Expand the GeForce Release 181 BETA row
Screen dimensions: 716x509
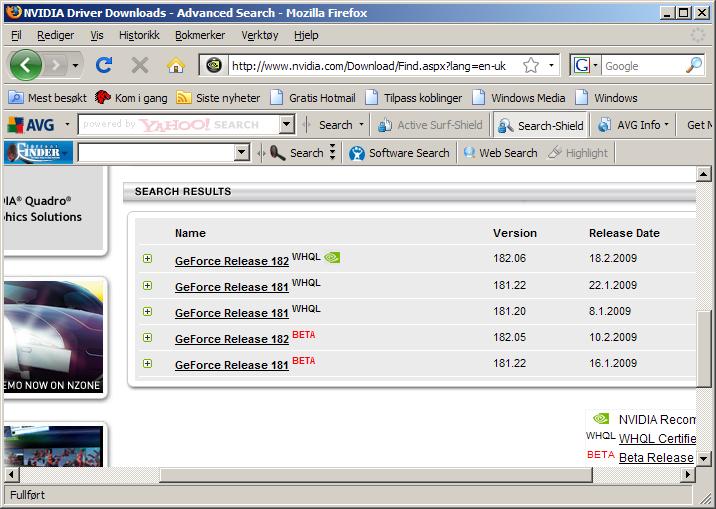point(147,364)
